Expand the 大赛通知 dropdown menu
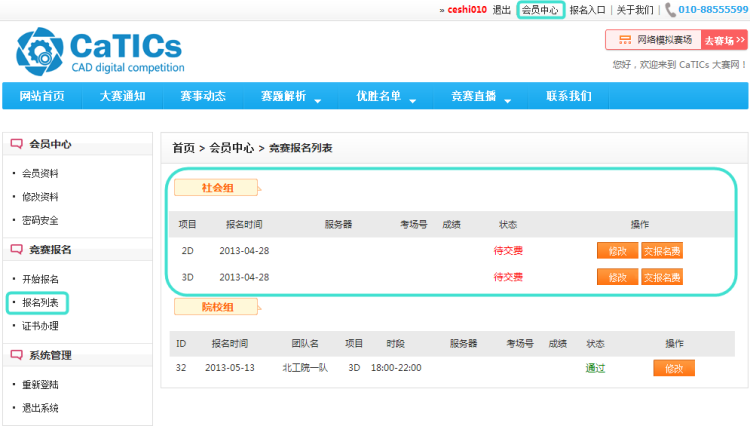This screenshot has width=750, height=429. coord(122,97)
